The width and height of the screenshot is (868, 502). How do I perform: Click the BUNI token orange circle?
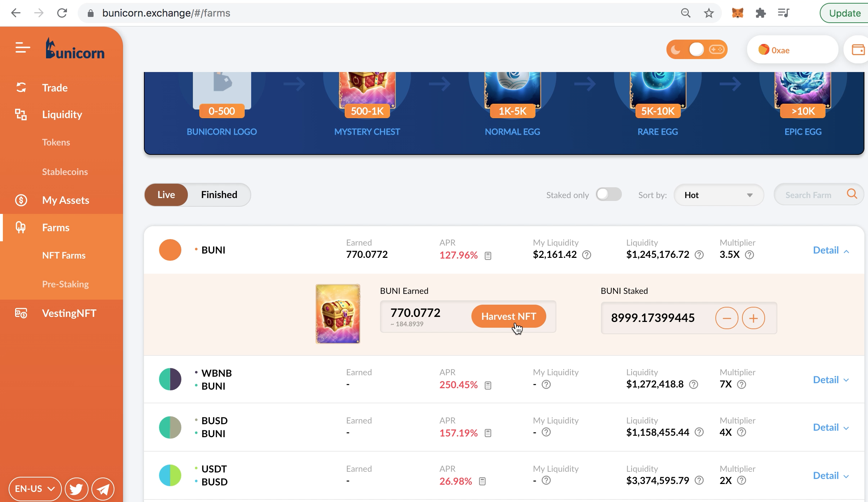170,250
